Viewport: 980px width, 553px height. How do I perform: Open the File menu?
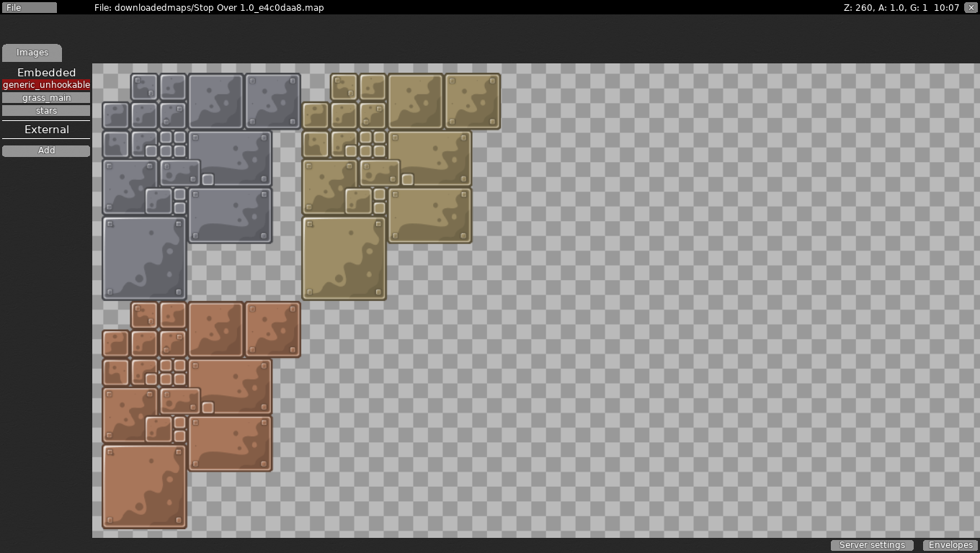tap(29, 7)
